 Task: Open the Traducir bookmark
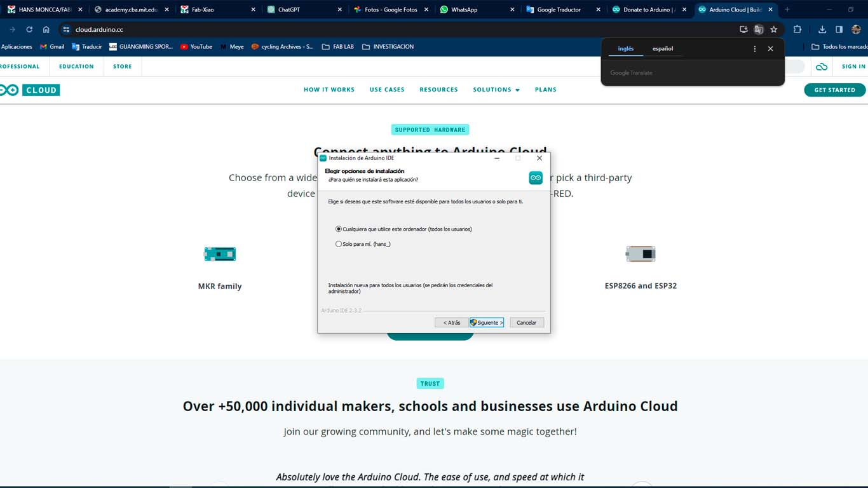coord(87,46)
